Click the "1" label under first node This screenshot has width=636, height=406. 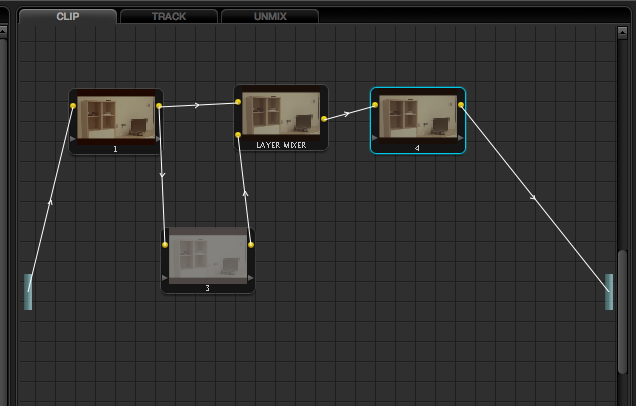click(x=115, y=149)
